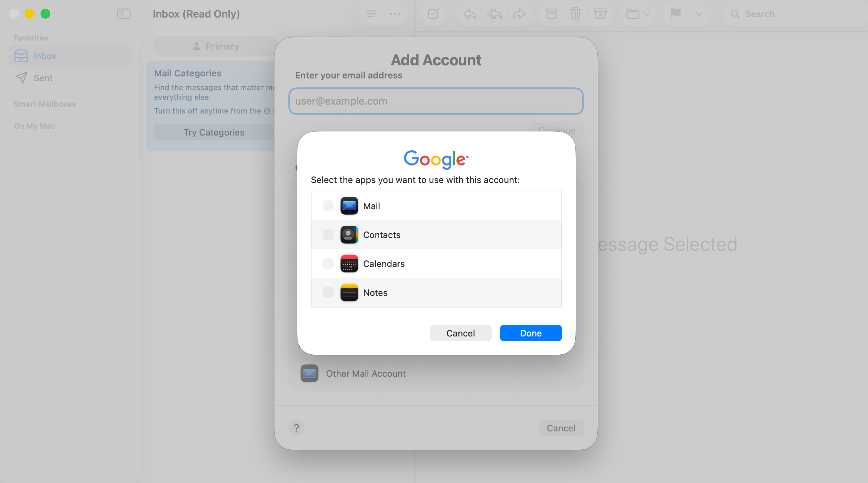Click the Move to Junk icon
Viewport: 868px width, 483px height.
(600, 14)
